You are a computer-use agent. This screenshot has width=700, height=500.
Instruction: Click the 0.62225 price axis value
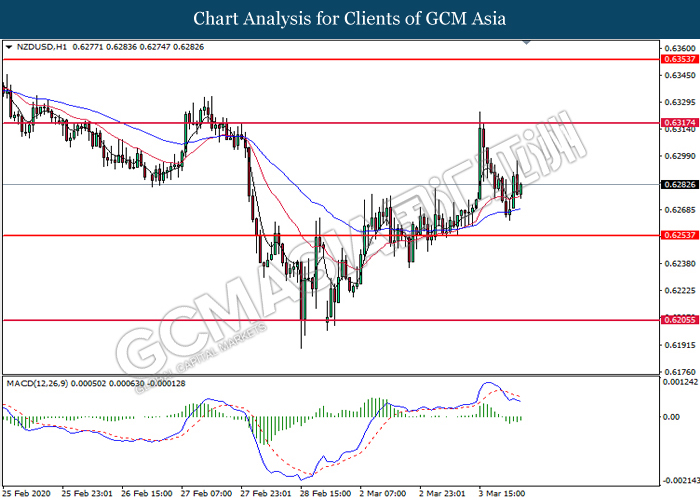[x=679, y=291]
